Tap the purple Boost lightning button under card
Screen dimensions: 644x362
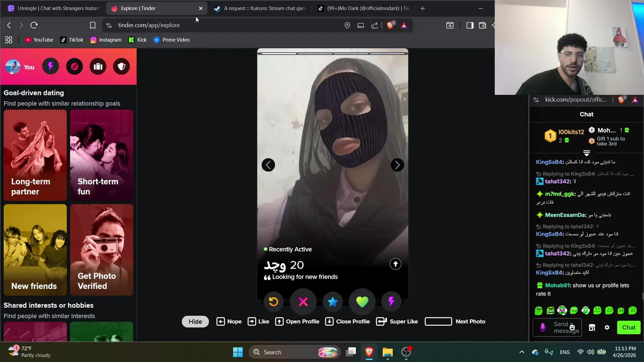click(x=391, y=302)
